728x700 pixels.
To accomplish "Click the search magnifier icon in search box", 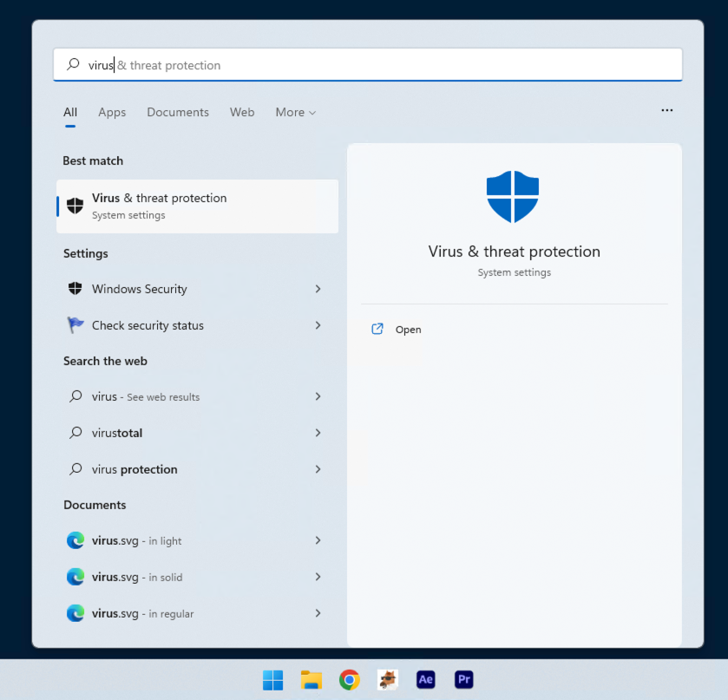I will 73,64.
